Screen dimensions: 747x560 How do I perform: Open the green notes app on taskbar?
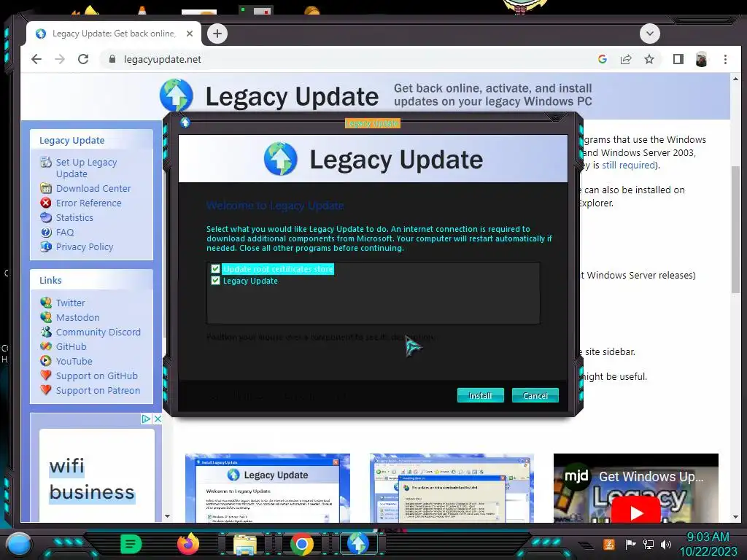tap(131, 544)
